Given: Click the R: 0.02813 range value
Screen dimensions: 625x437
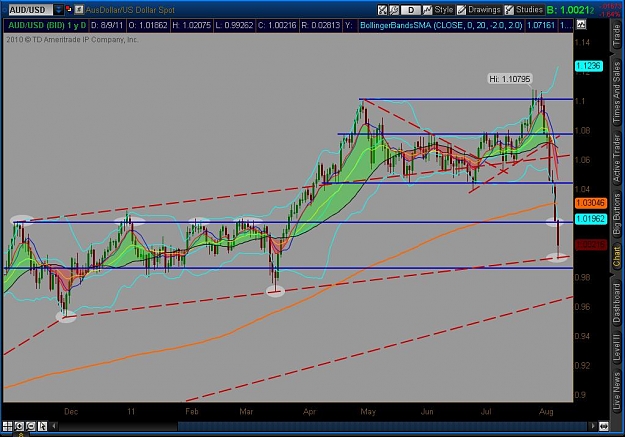Looking at the screenshot, I should [x=320, y=26].
